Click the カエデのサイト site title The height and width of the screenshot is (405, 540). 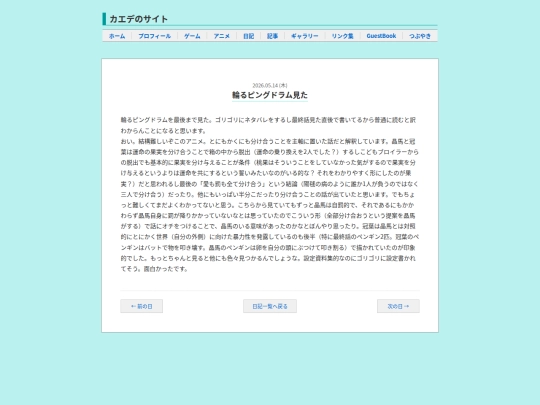(138, 19)
